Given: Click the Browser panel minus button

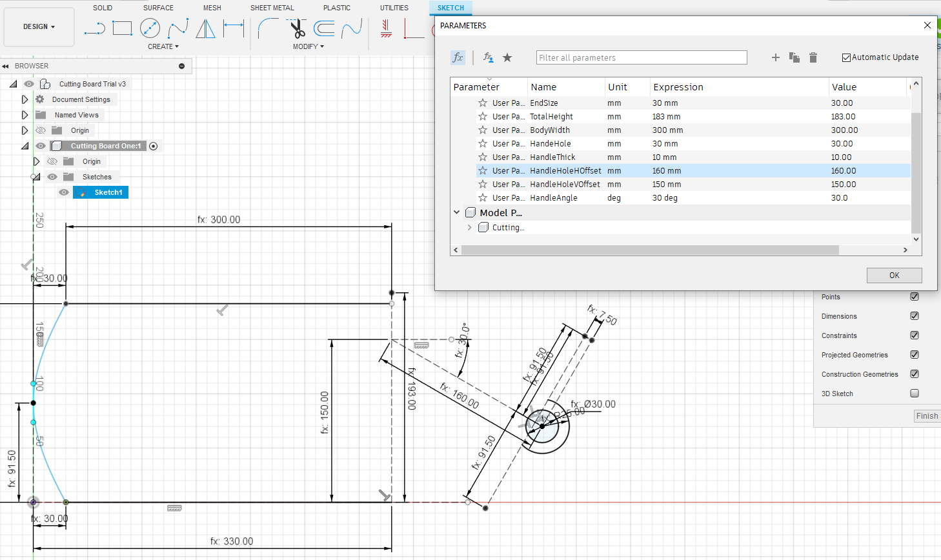Looking at the screenshot, I should point(181,66).
